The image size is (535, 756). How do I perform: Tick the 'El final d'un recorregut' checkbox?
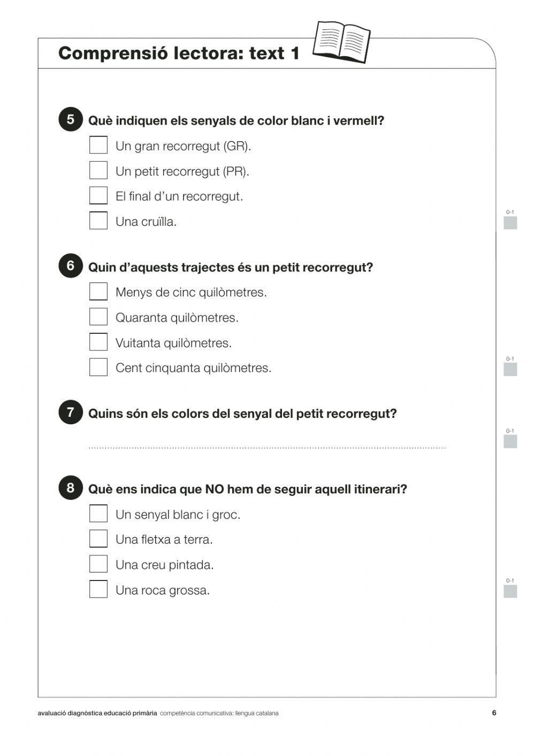[x=98, y=195]
